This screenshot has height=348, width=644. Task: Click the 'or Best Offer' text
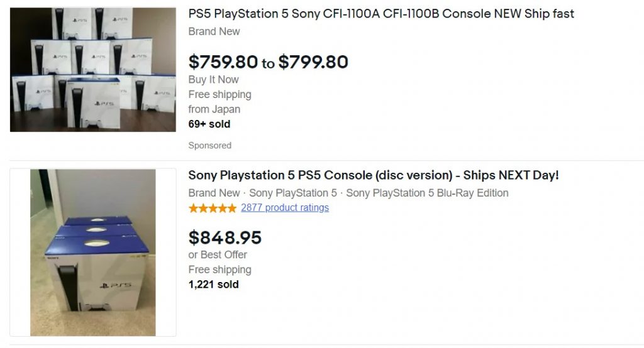(x=218, y=255)
